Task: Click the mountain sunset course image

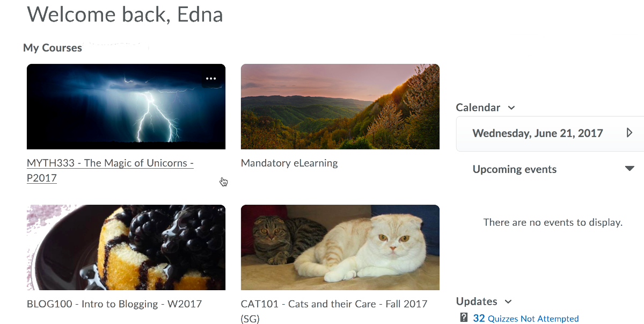Action: tap(340, 106)
